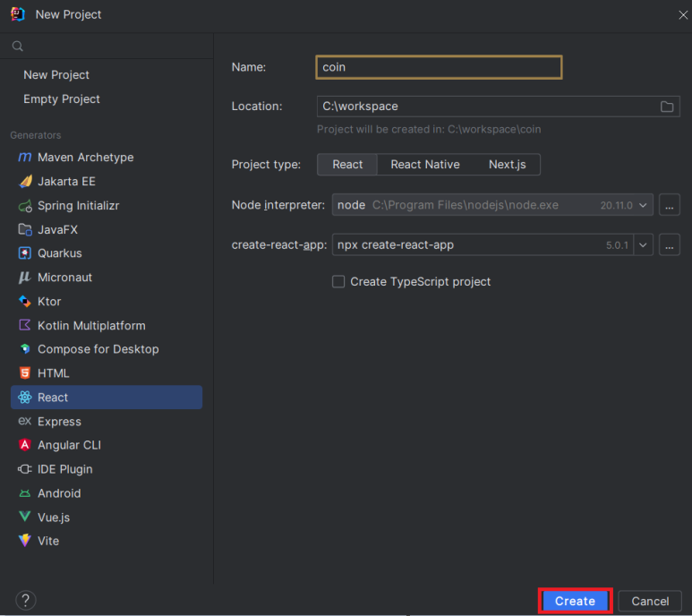Choose Empty Project in the sidebar
692x616 pixels.
point(62,98)
